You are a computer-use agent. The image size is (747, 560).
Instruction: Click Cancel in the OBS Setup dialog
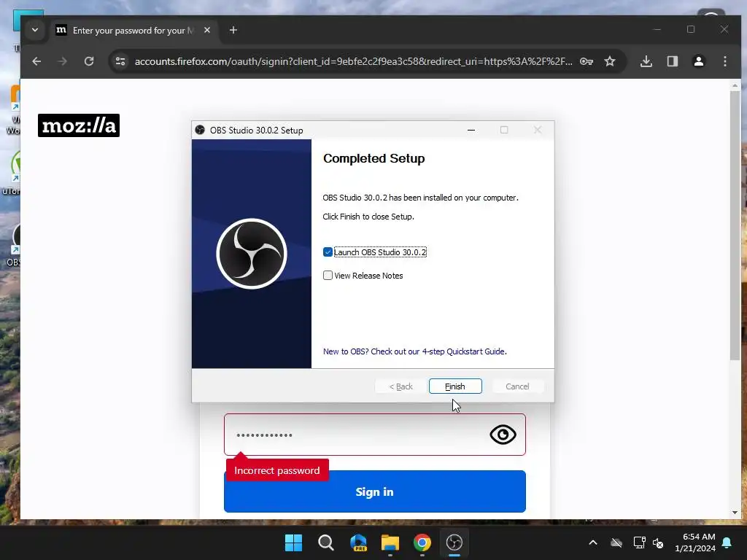click(x=517, y=386)
